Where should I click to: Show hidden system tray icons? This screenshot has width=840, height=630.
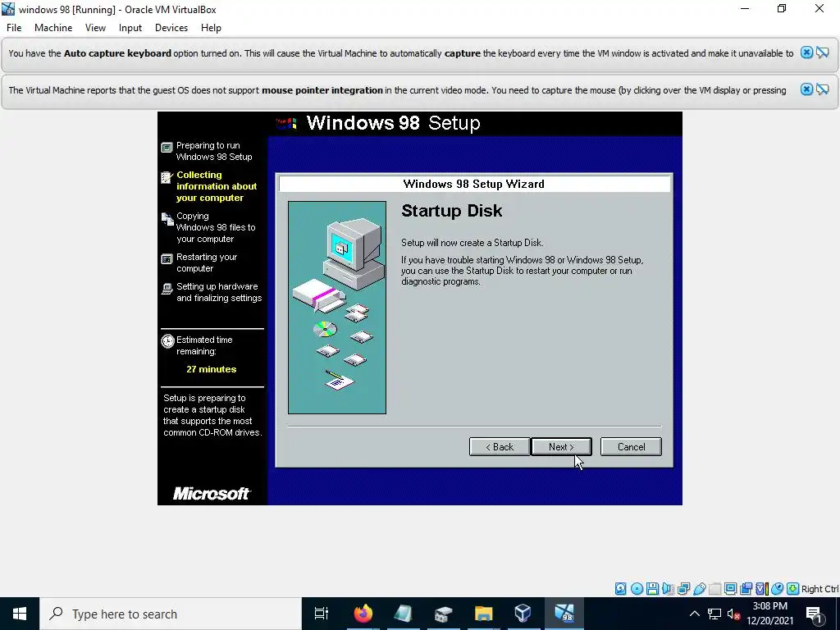(x=694, y=614)
